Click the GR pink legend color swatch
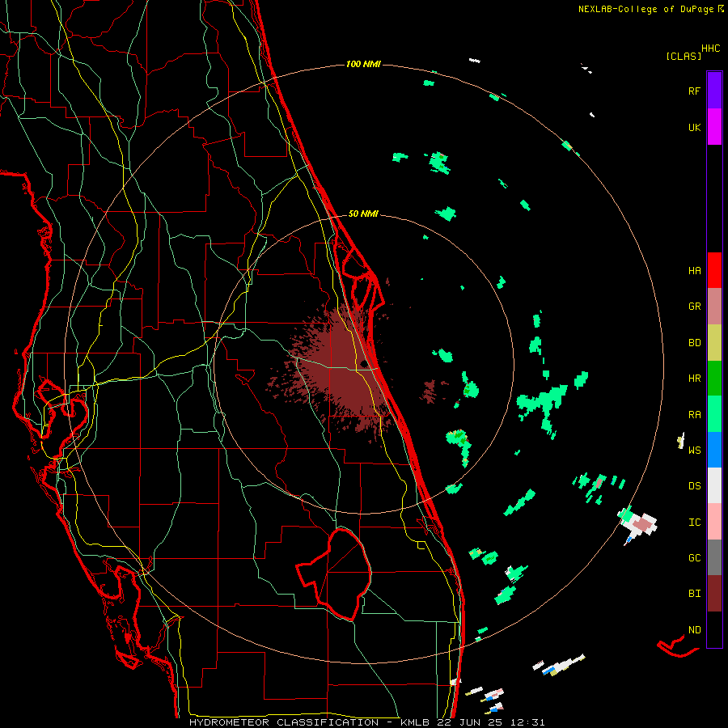The image size is (728, 728). pos(714,307)
